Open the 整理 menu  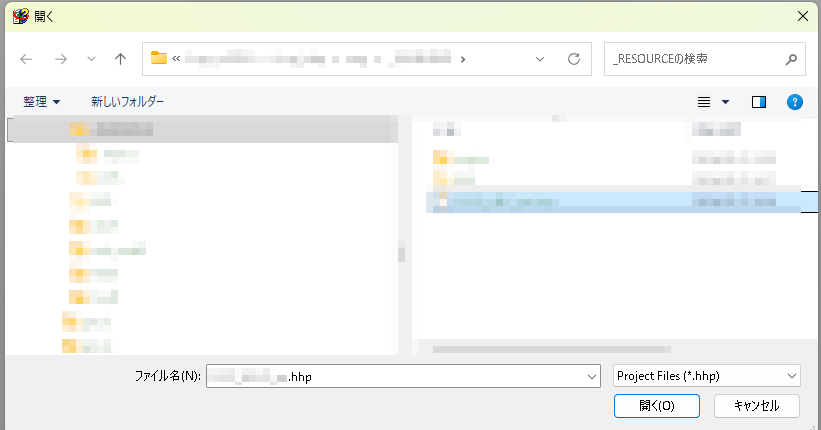[42, 102]
